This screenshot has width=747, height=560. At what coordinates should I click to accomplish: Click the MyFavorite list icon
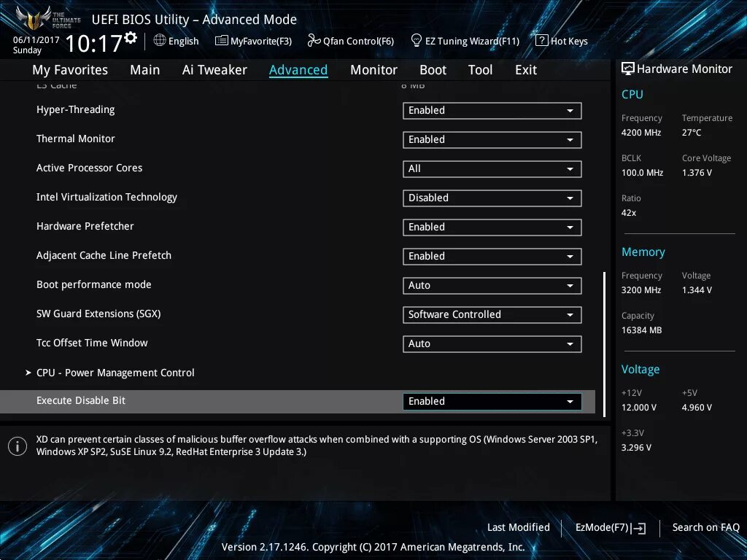point(221,41)
